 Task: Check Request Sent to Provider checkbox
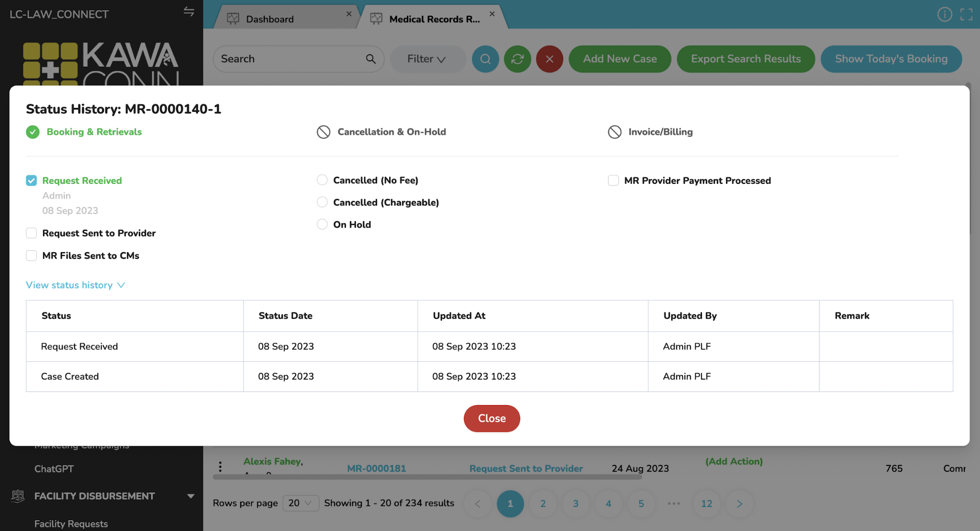click(31, 233)
